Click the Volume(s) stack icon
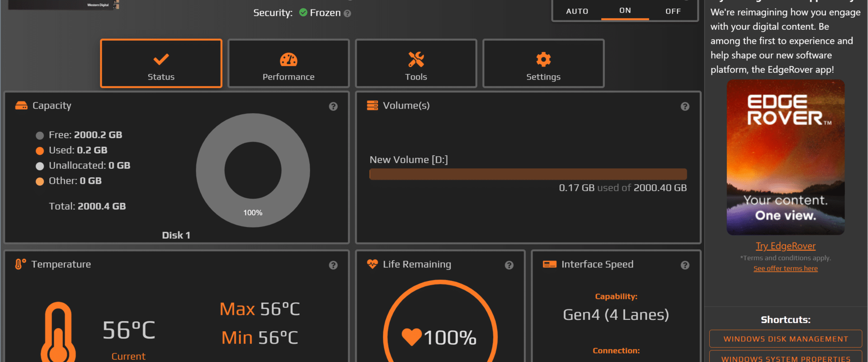868x362 pixels. (x=373, y=105)
